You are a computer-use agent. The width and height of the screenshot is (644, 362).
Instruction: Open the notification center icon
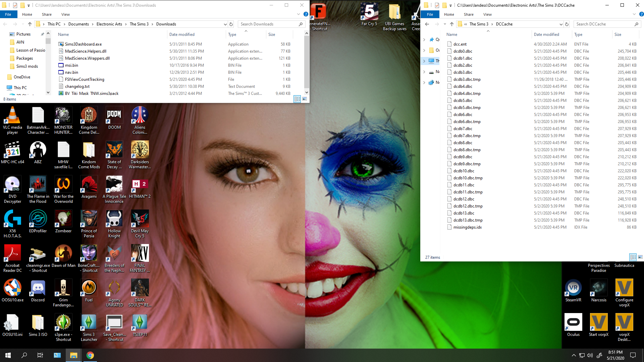(633, 355)
